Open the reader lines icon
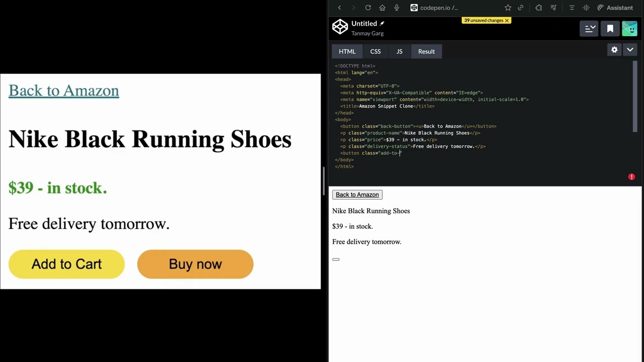 tap(572, 8)
